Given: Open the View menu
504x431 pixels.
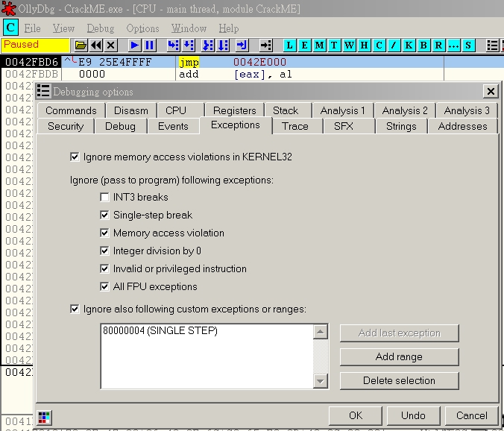Looking at the screenshot, I should click(63, 28).
